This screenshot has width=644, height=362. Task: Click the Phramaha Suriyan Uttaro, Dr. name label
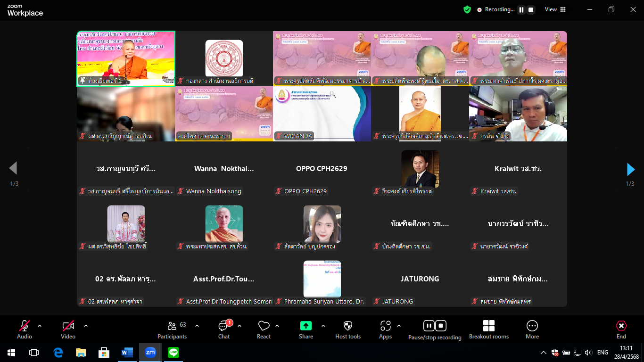pyautogui.click(x=324, y=301)
